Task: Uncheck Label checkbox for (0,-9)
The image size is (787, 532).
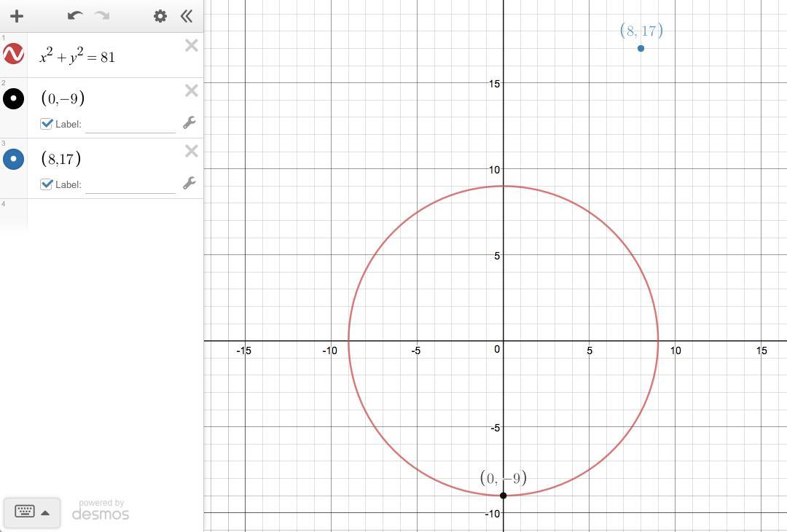Action: [x=46, y=123]
